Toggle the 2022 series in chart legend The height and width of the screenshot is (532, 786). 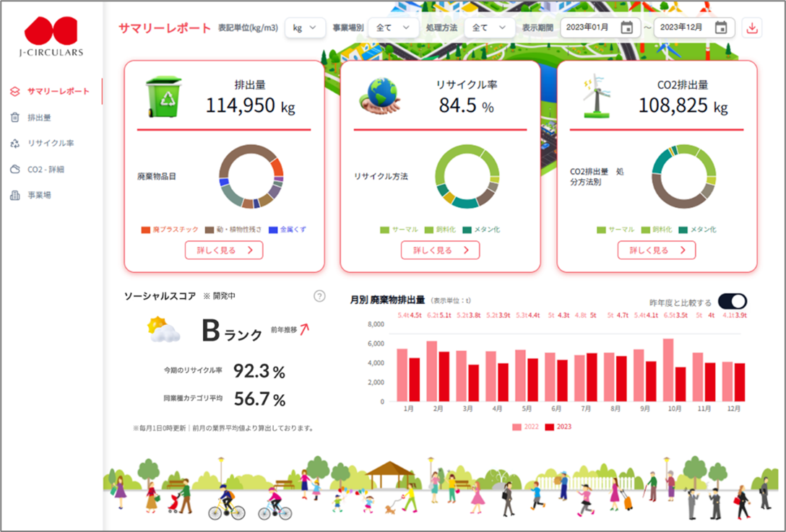pos(524,427)
